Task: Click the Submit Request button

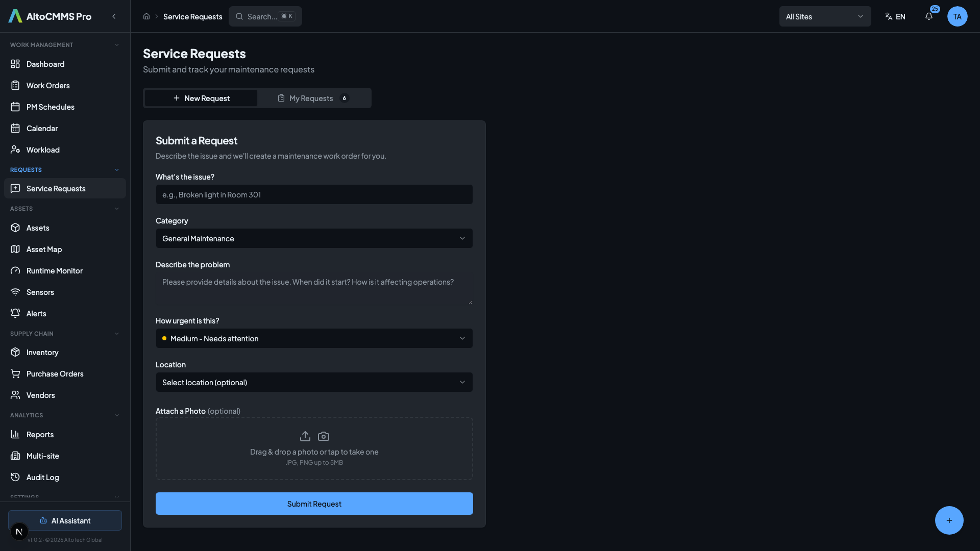Action: [314, 504]
